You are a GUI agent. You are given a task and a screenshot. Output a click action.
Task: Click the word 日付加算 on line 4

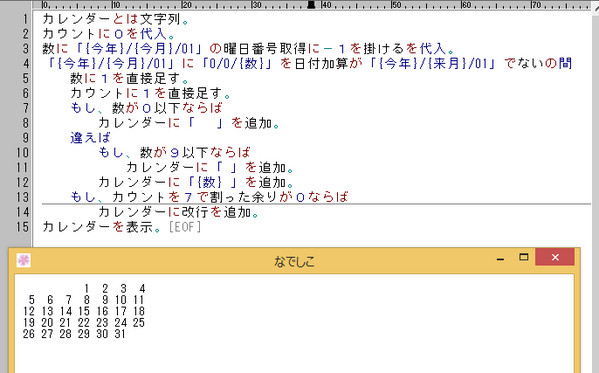[x=321, y=63]
